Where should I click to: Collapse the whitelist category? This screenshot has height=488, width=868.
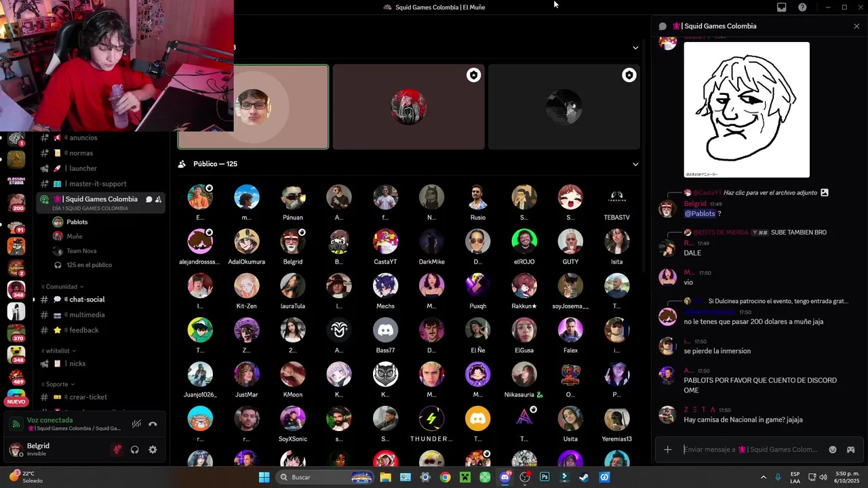click(60, 351)
